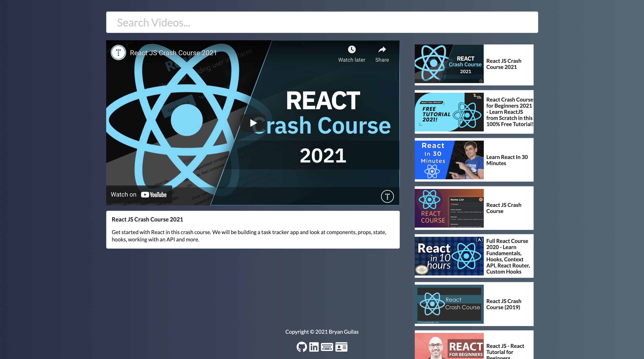Open the GitHub icon link in footer
The height and width of the screenshot is (359, 644).
tap(301, 347)
